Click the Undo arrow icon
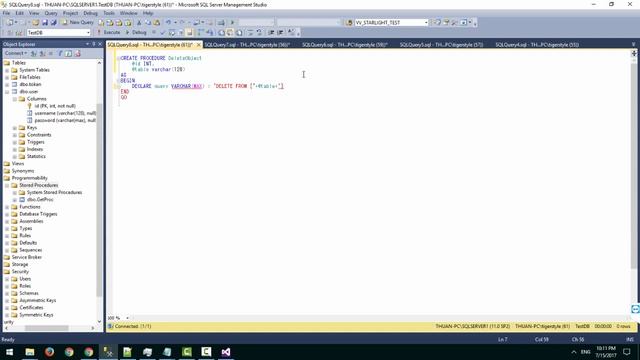The height and width of the screenshot is (360, 640). click(169, 22)
